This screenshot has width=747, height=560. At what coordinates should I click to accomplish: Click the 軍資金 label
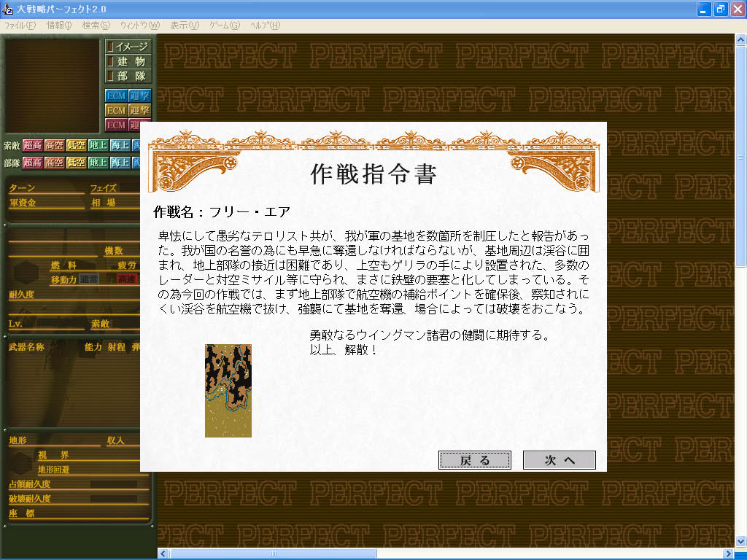coord(23,203)
